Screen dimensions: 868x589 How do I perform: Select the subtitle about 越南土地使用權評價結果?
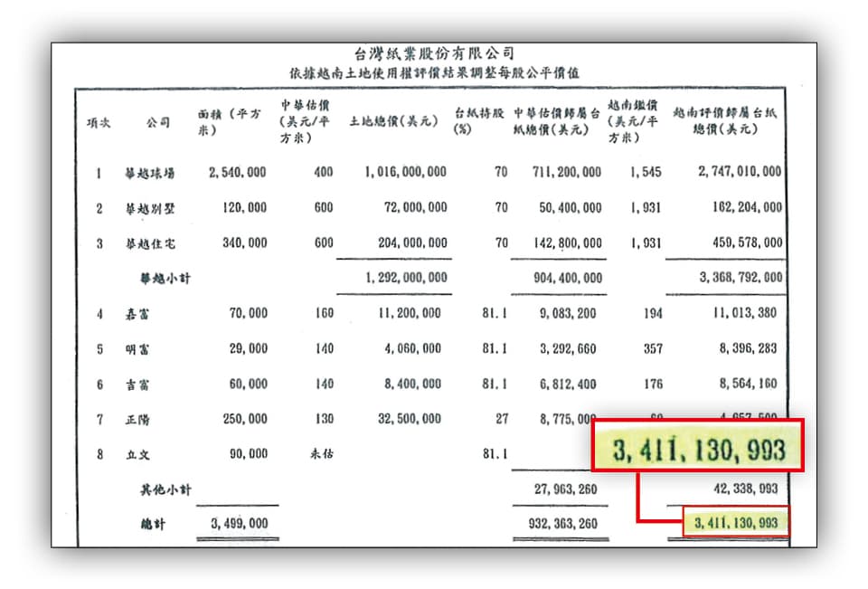click(x=434, y=72)
